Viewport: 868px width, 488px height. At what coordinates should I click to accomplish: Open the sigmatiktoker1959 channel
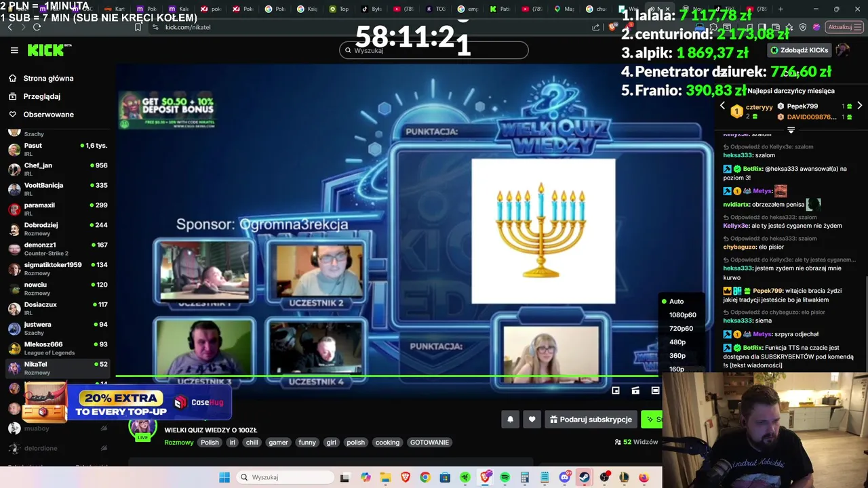click(x=57, y=268)
